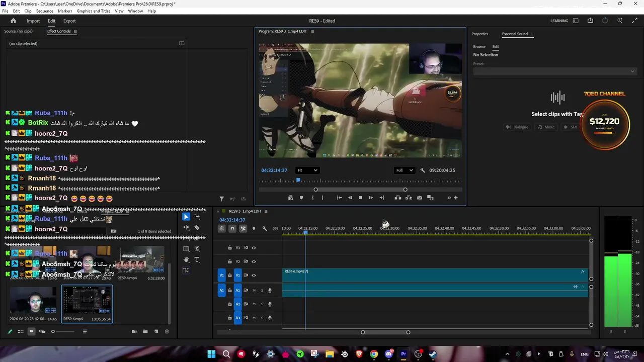
Task: Open the Markers menu
Action: 65,11
